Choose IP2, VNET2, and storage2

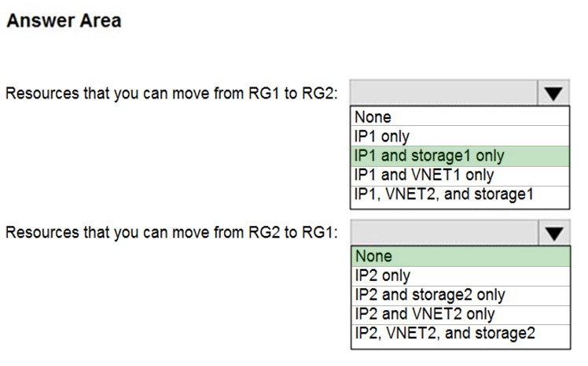pos(460,333)
